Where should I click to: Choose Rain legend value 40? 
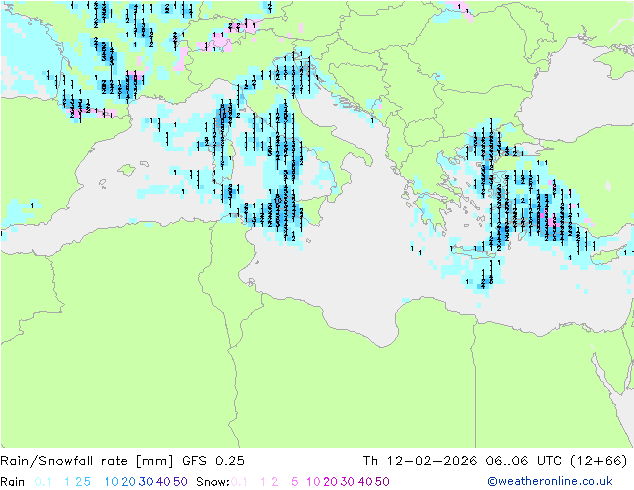(x=163, y=482)
